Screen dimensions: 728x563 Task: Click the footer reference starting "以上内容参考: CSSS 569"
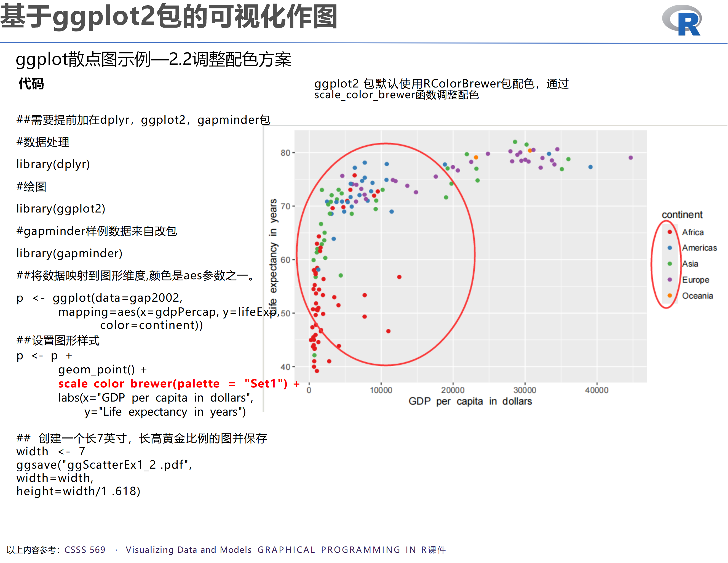(x=226, y=550)
